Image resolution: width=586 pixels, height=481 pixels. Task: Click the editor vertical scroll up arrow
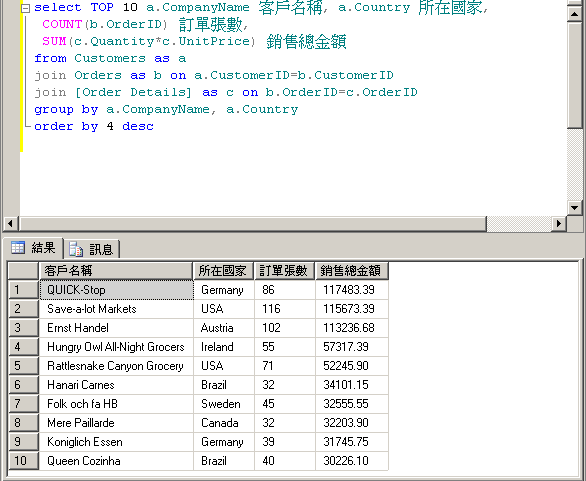pyautogui.click(x=574, y=14)
